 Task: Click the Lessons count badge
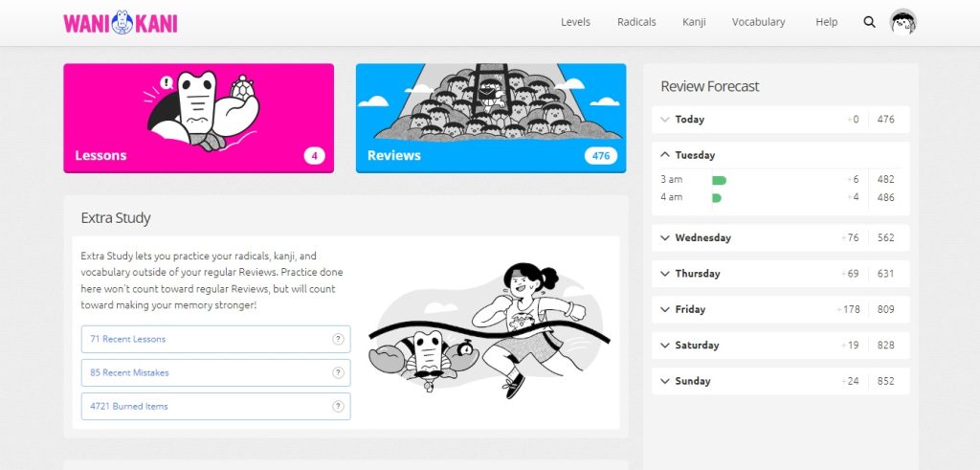coord(314,156)
